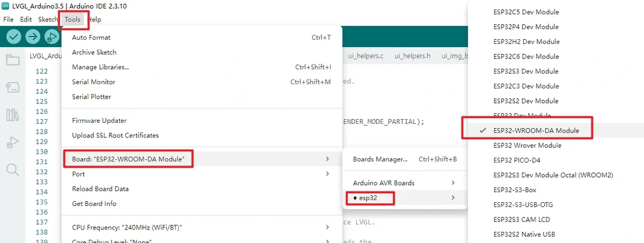Expand Board: "ESP32-WROOM-DA Module" submenu
Image resolution: width=644 pixels, height=243 pixels.
click(202, 159)
